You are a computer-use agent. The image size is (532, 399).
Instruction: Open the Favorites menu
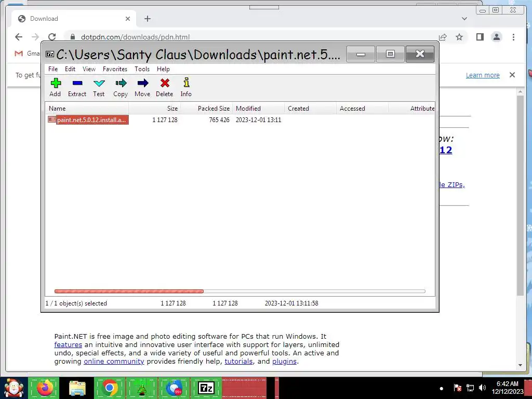[115, 69]
